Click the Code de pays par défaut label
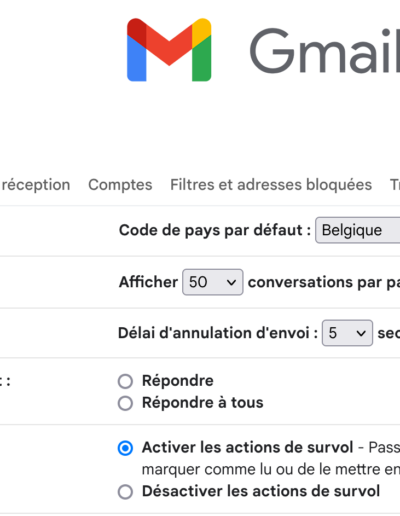 pyautogui.click(x=215, y=230)
